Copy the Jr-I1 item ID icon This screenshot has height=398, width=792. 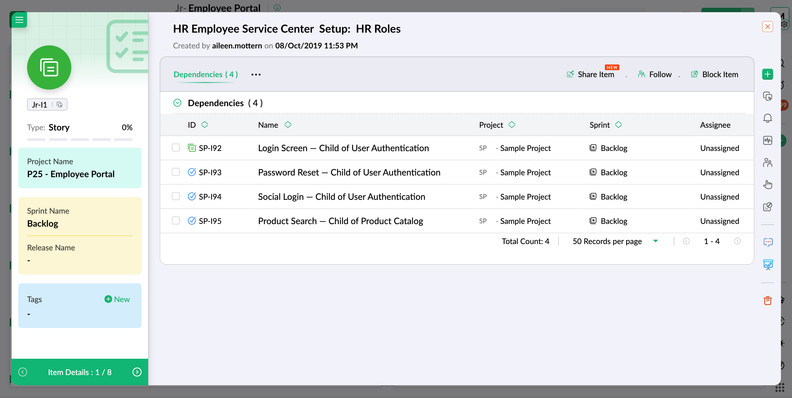tap(59, 105)
